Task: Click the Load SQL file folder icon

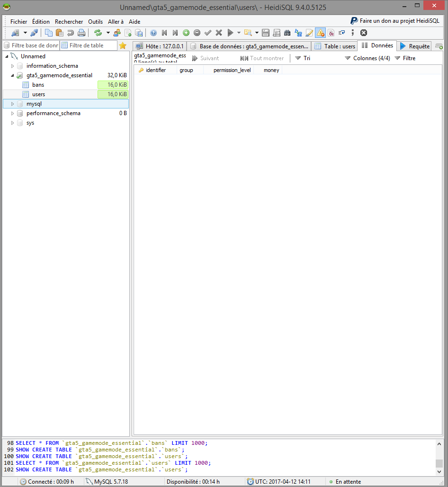Action: click(248, 33)
